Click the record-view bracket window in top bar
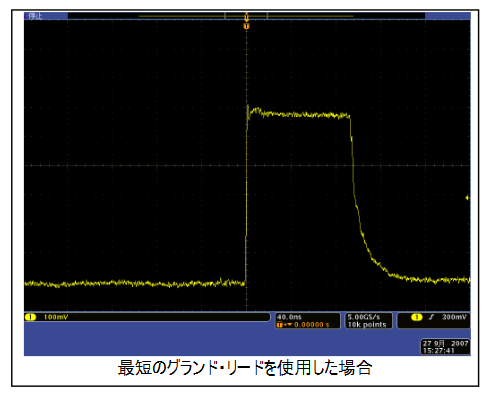The image size is (492, 394). [246, 16]
